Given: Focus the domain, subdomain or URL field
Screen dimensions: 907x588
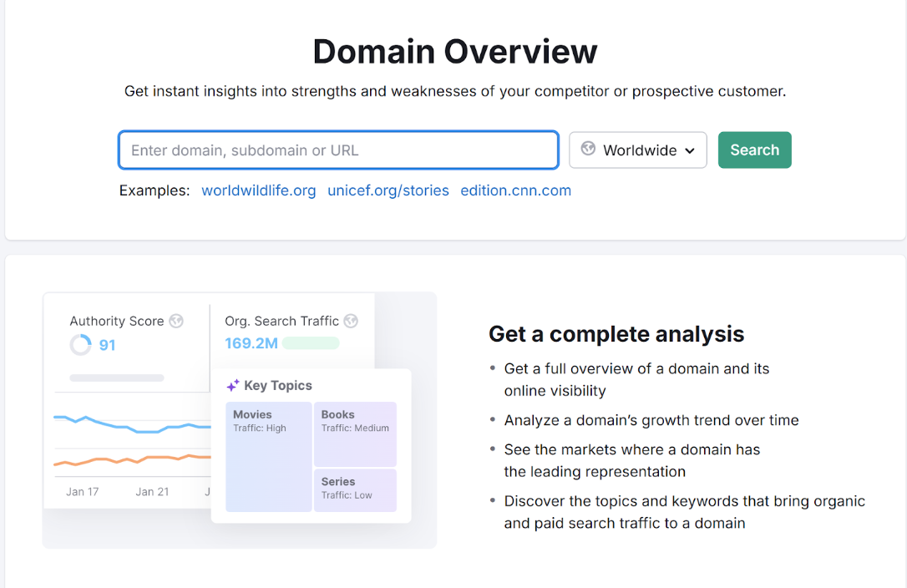Looking at the screenshot, I should click(x=338, y=150).
